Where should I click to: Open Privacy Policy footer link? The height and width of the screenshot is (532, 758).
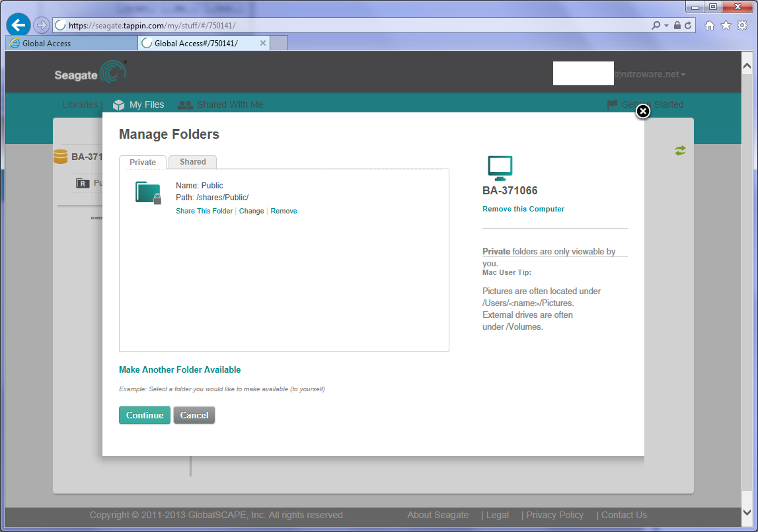555,515
